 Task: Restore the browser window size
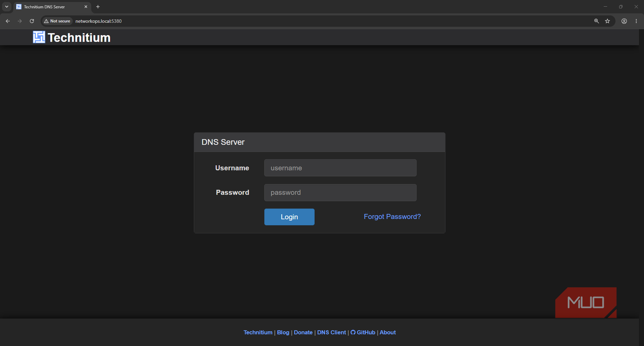point(621,7)
